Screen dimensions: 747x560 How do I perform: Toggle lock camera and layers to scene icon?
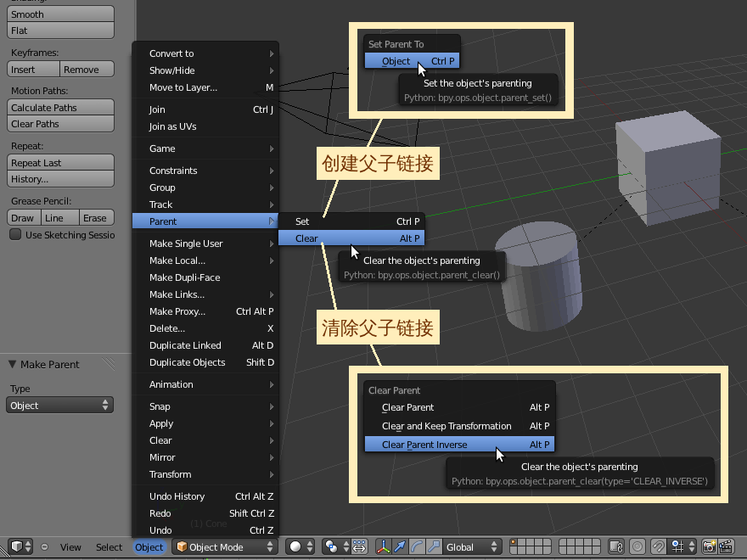[x=616, y=546]
